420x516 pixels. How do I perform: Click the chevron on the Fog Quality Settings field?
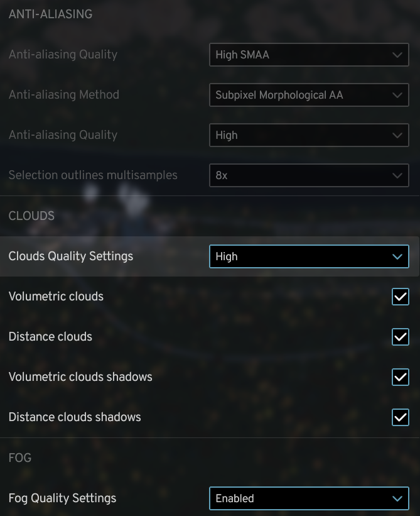[x=397, y=498]
